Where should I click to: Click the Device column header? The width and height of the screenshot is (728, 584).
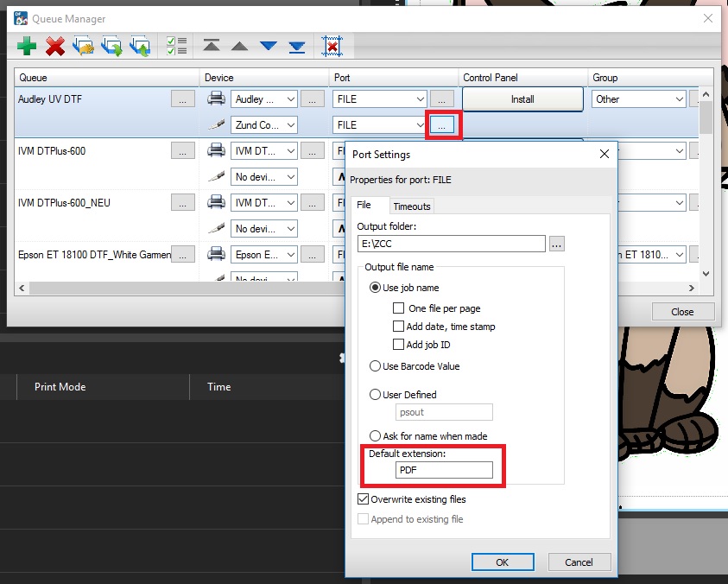tap(264, 78)
